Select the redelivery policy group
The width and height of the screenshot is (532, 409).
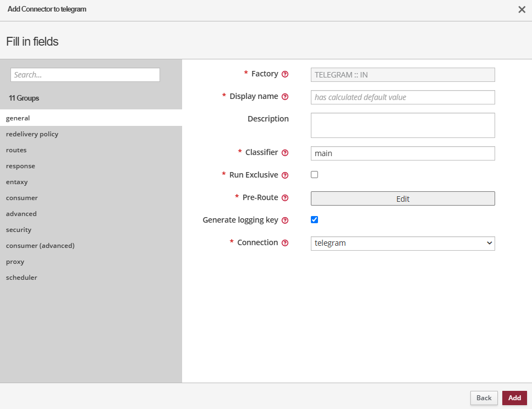point(32,134)
